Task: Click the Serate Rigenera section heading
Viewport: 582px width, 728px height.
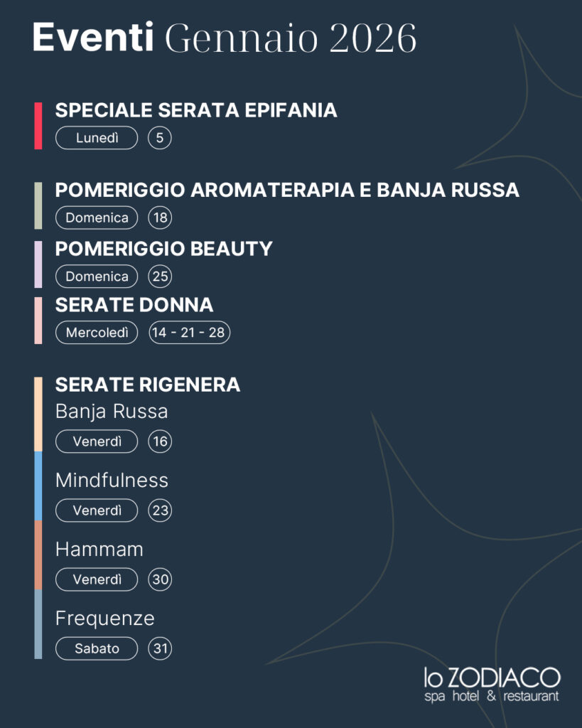Action: [x=148, y=385]
